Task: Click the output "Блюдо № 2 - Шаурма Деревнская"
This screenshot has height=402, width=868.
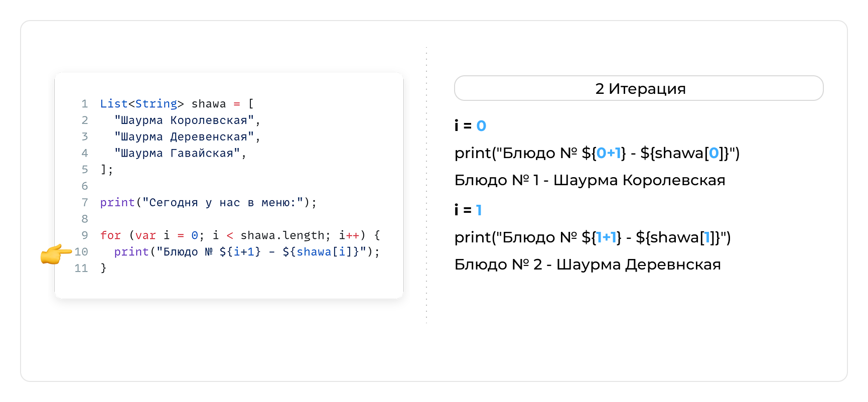Action: [x=587, y=264]
